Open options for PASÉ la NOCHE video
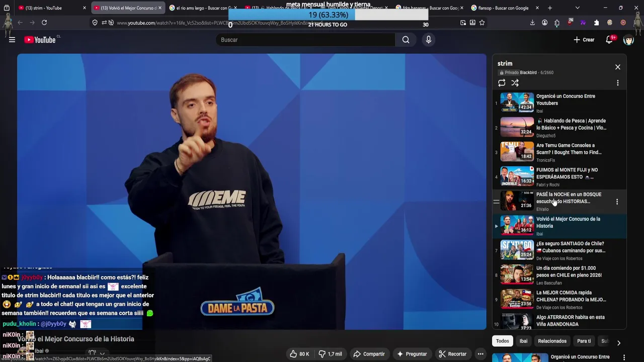 [617, 202]
